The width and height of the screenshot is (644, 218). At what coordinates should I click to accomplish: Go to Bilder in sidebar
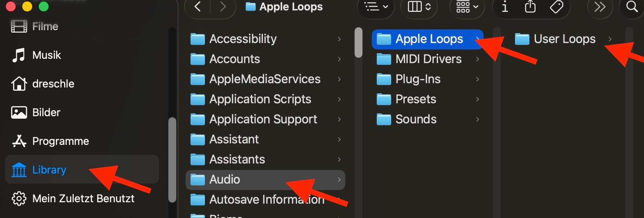[x=46, y=113]
